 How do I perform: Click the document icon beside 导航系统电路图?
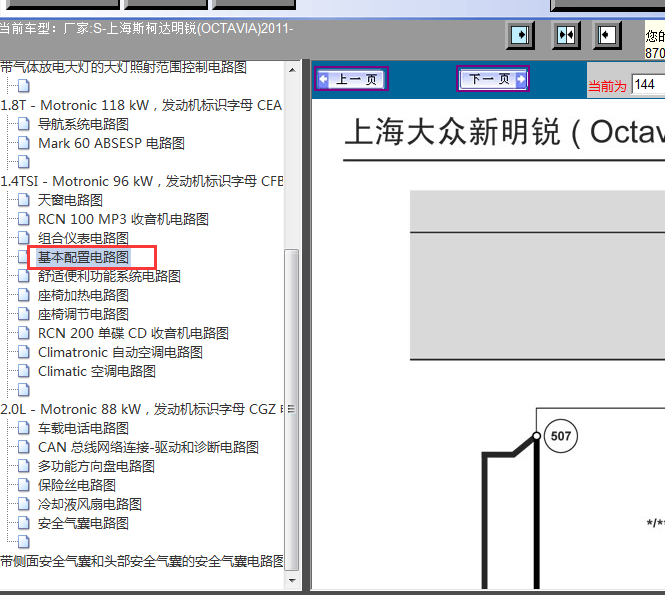pyautogui.click(x=24, y=124)
